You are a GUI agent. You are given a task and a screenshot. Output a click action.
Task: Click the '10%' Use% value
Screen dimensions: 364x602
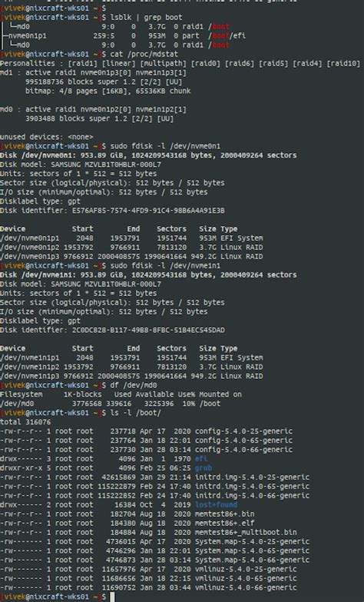coord(189,404)
